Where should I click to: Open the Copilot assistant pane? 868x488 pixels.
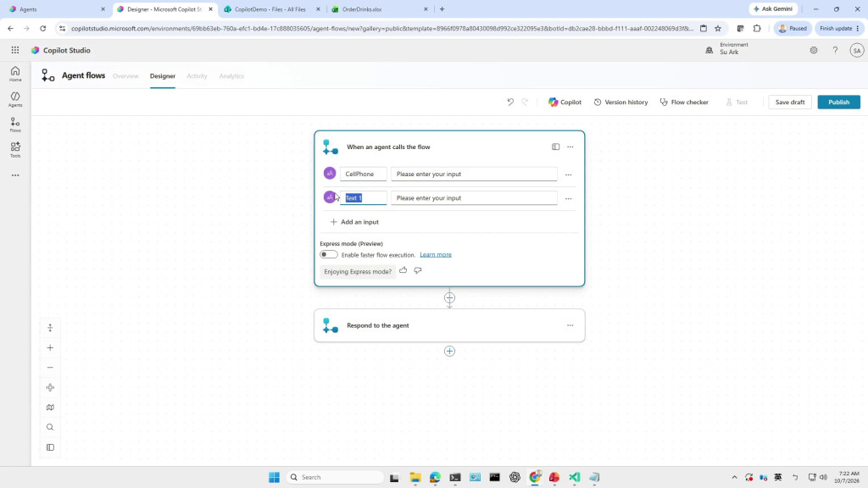[565, 102]
